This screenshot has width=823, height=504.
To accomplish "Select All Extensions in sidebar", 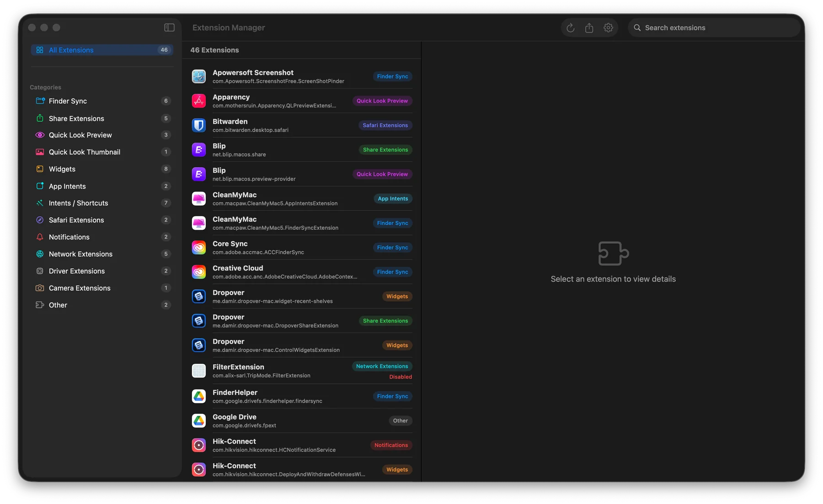I will click(102, 50).
